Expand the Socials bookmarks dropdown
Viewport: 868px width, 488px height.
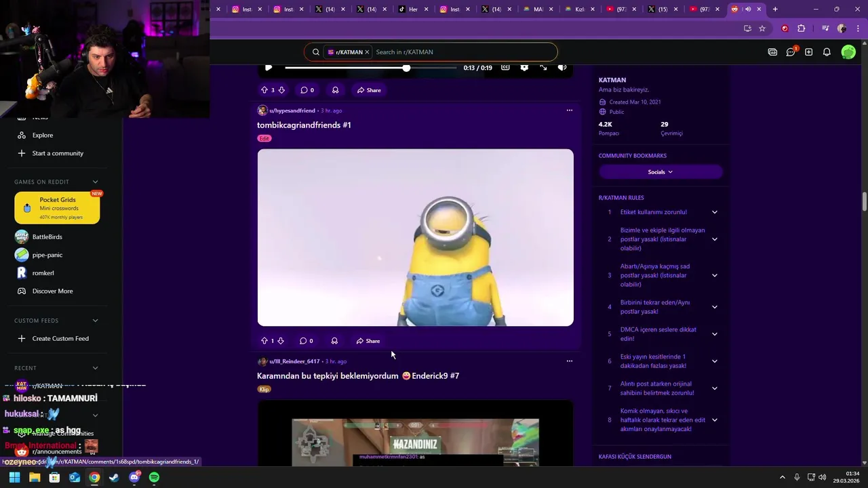tap(660, 172)
